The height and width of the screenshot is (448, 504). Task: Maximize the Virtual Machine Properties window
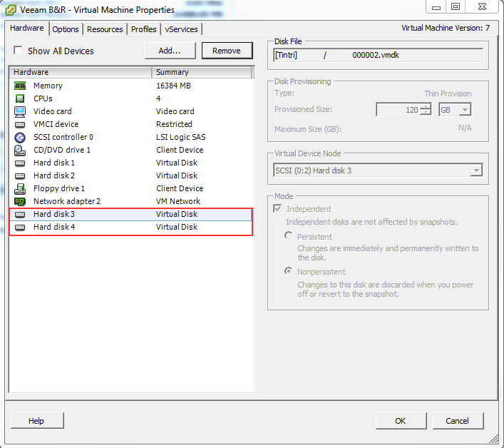[456, 7]
